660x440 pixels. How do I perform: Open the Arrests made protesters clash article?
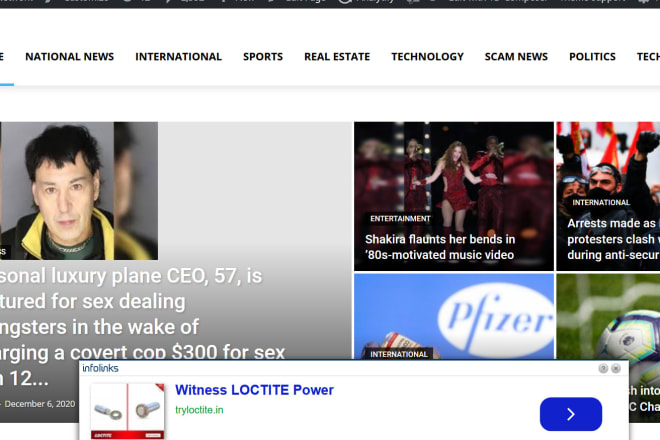(x=613, y=239)
